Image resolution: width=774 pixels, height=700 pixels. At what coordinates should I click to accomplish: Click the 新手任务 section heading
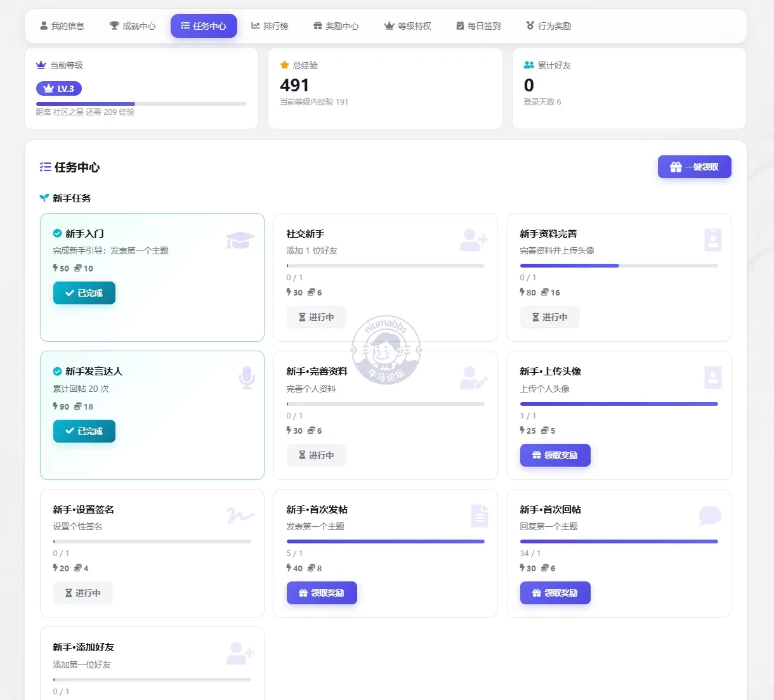click(72, 198)
